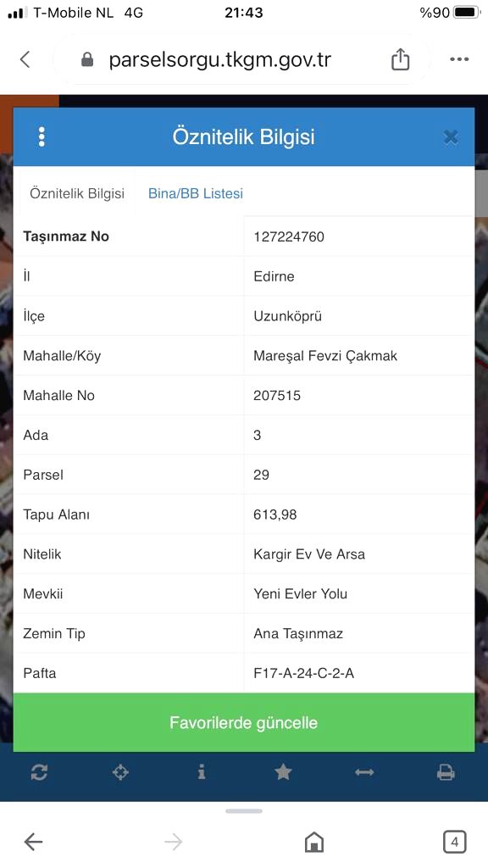Viewport: 488px width, 868px height.
Task: Open the browser more options menu
Action: (459, 59)
